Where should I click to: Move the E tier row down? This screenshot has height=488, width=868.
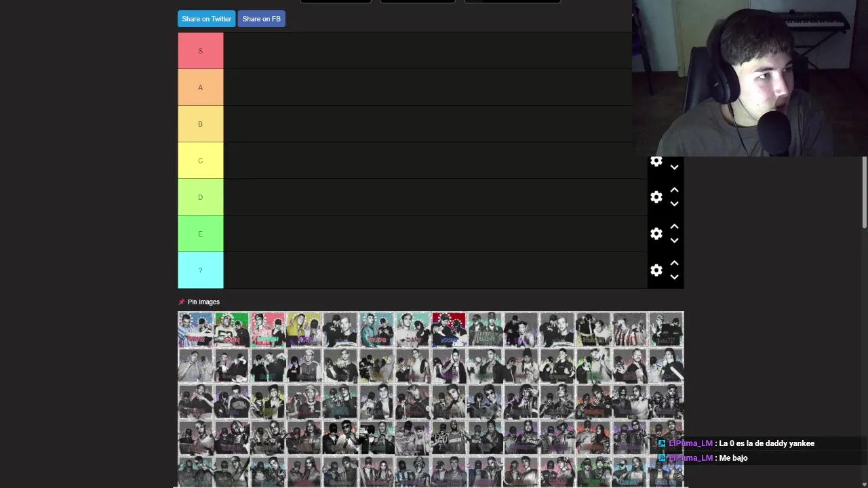click(x=674, y=240)
